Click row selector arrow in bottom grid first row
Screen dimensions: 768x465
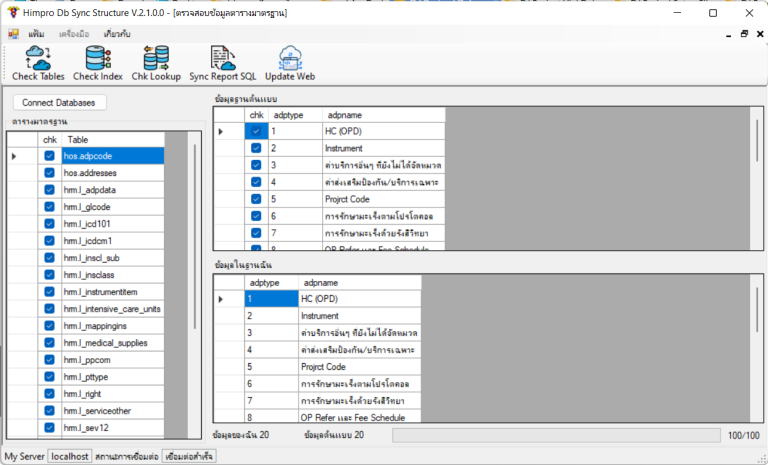tap(221, 299)
